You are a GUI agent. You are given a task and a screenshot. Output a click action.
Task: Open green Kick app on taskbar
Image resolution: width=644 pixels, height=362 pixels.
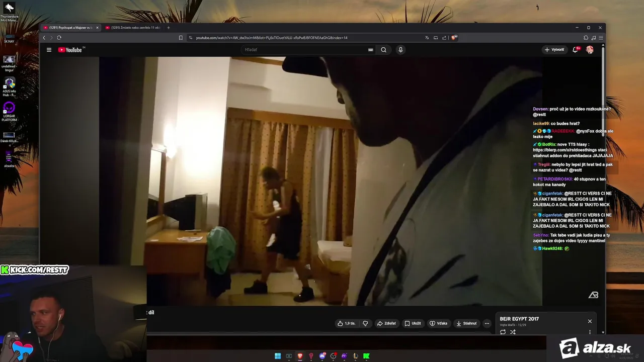point(366,356)
